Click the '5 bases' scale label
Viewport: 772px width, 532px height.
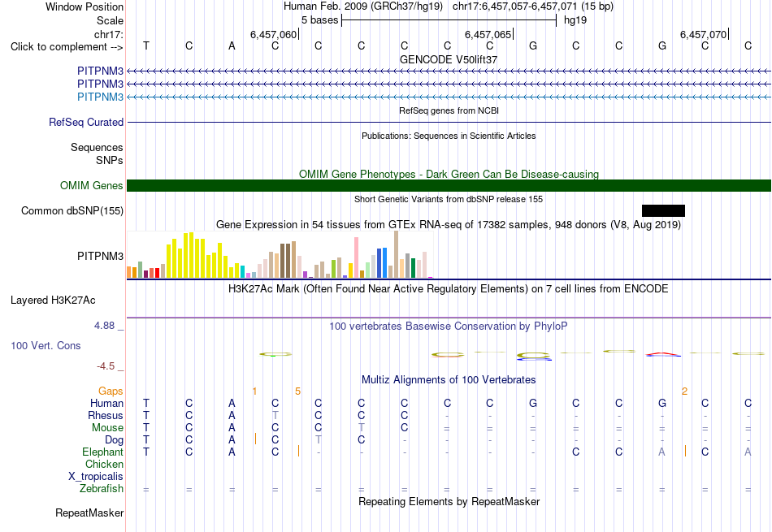[319, 20]
